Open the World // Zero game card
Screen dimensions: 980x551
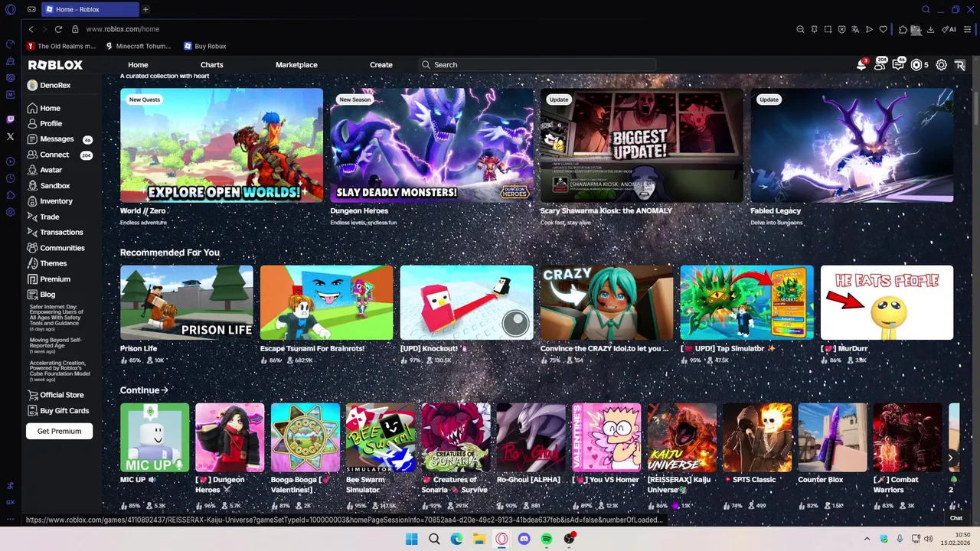coord(221,145)
